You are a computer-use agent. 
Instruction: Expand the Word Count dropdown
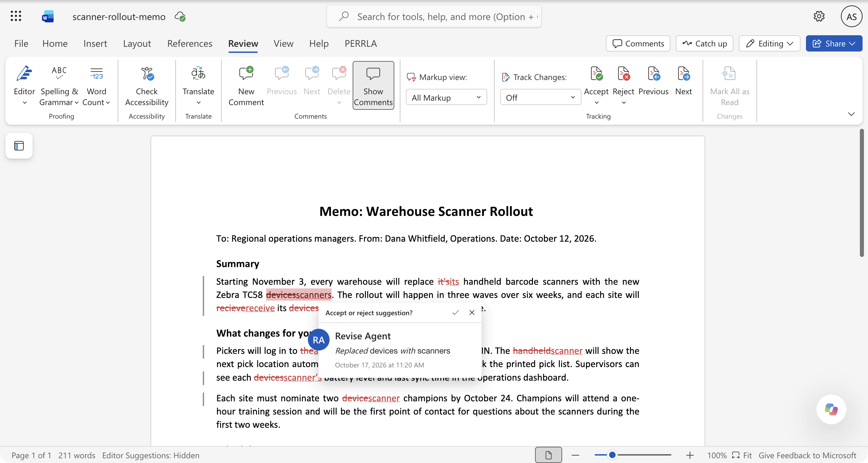(x=108, y=102)
